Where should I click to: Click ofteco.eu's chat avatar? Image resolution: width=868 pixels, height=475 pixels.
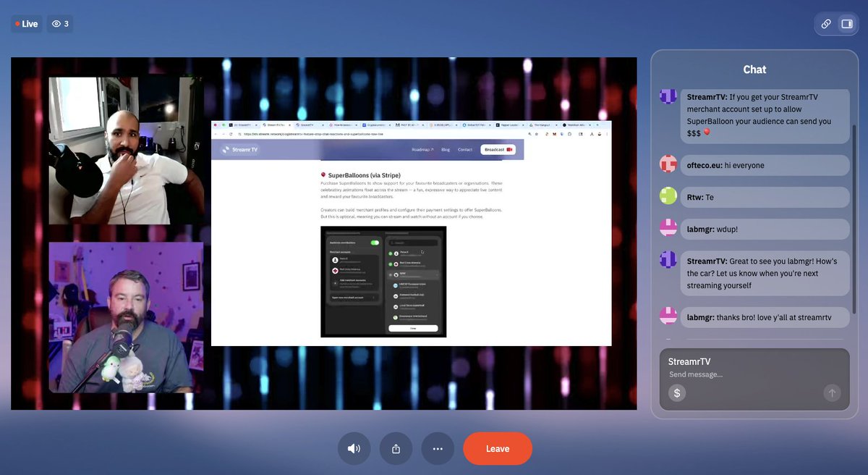[x=668, y=164]
